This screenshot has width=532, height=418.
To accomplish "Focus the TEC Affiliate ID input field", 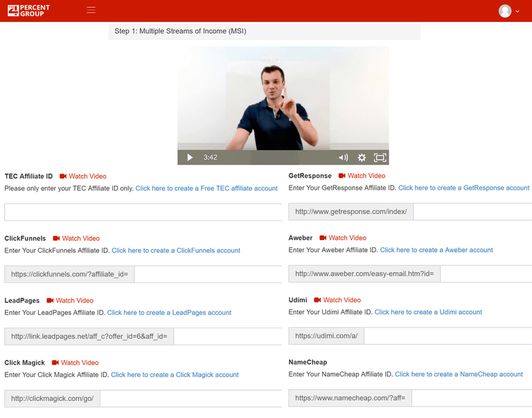I will 143,212.
